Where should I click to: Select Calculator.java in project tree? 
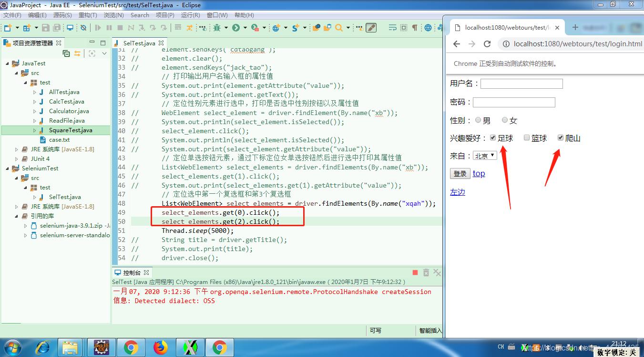[x=69, y=111]
